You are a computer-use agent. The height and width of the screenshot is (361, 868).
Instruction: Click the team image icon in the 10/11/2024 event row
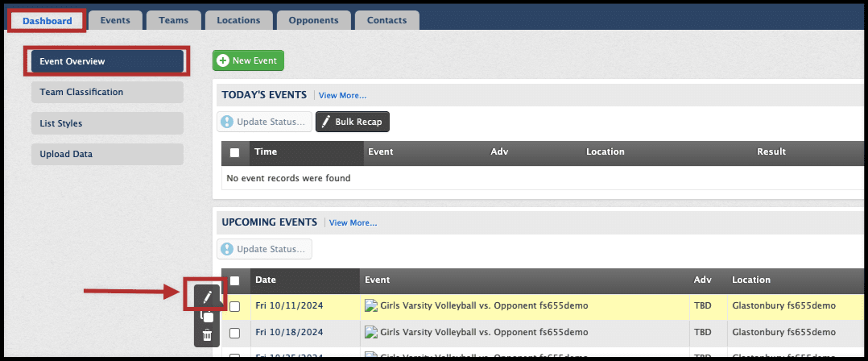(371, 305)
